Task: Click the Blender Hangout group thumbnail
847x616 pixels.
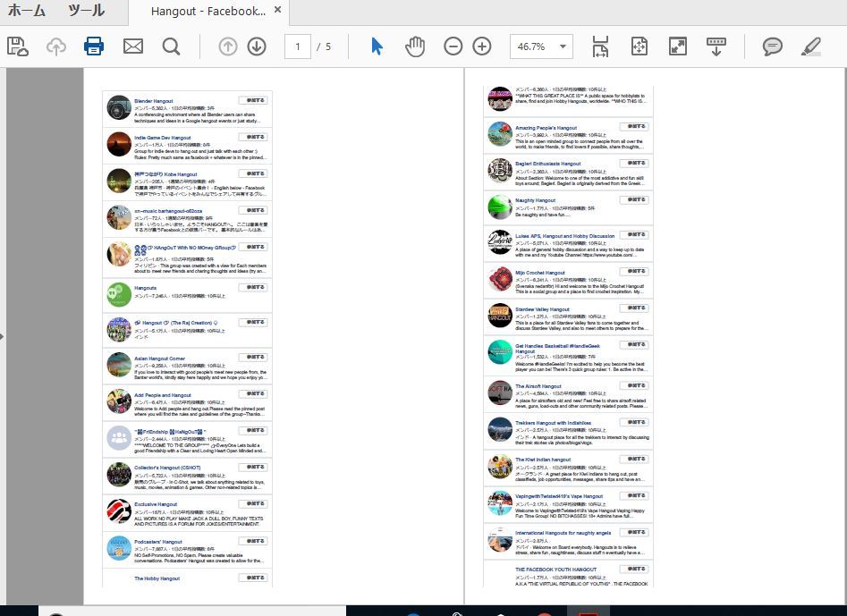Action: tap(119, 107)
